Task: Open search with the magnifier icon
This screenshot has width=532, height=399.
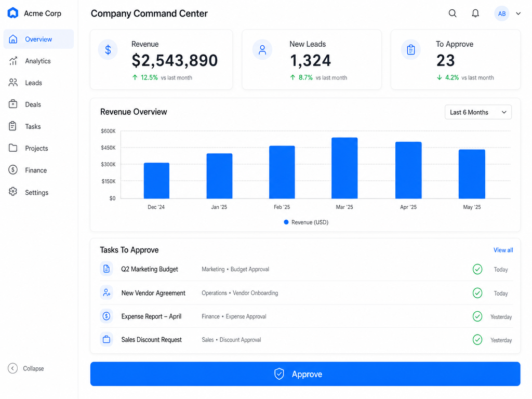Action: (x=453, y=13)
